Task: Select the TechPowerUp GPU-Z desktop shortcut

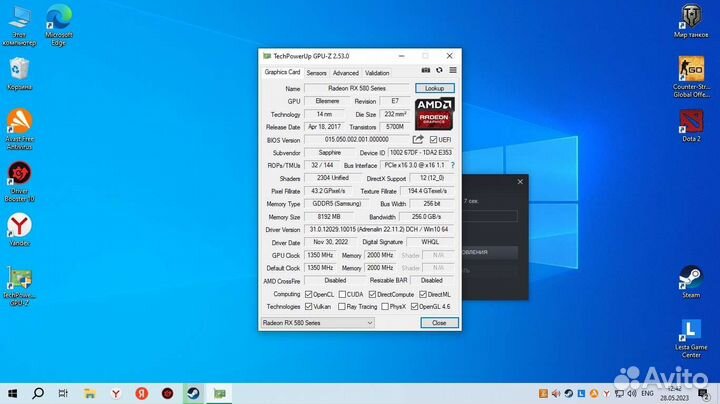Action: pyautogui.click(x=19, y=286)
